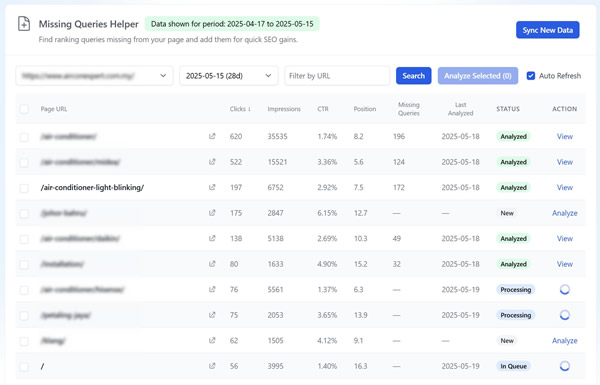Click the 196 missing queries value
This screenshot has height=385, width=600.
pos(399,137)
